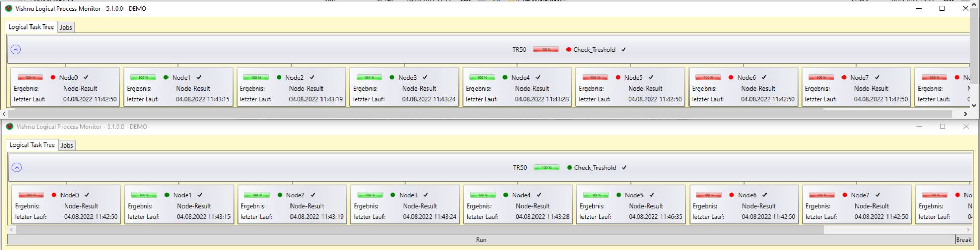Collapse the TR50 tree in the lower window
Screen dimensions: 980x250
17,168
